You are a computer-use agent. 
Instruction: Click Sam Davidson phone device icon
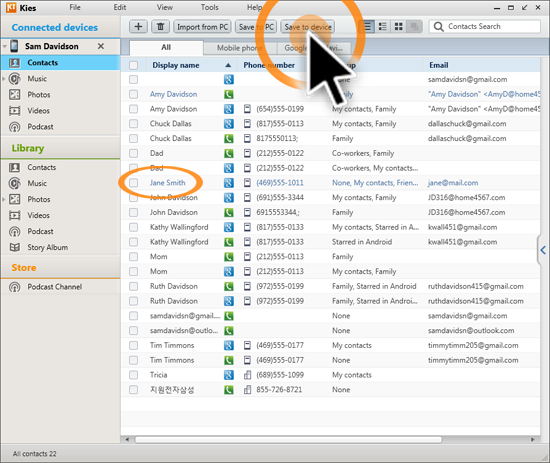click(14, 46)
